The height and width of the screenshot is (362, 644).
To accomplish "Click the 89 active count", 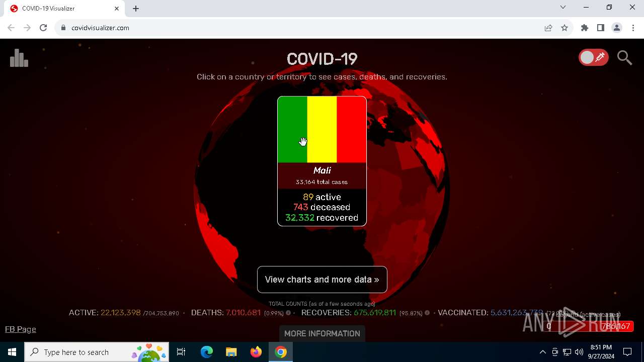I will point(322,197).
